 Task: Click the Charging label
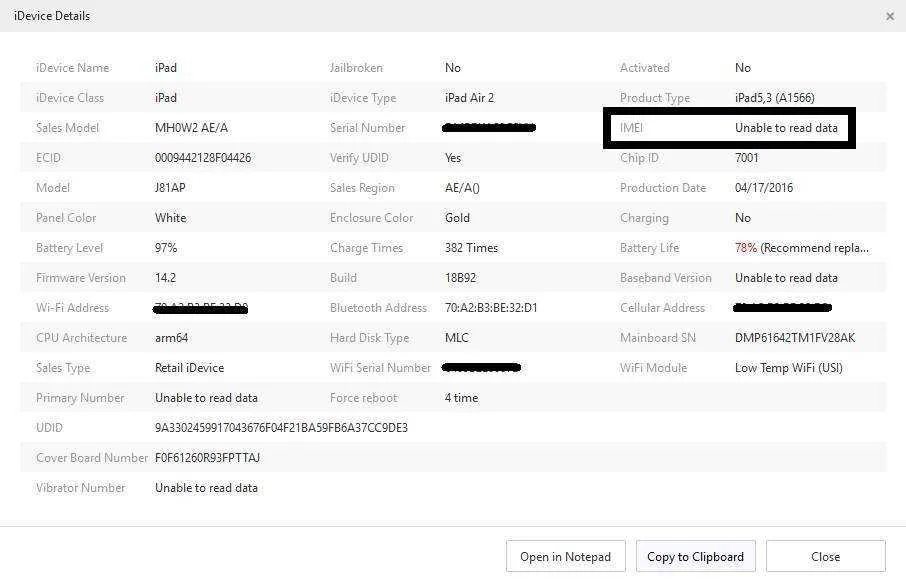click(644, 218)
